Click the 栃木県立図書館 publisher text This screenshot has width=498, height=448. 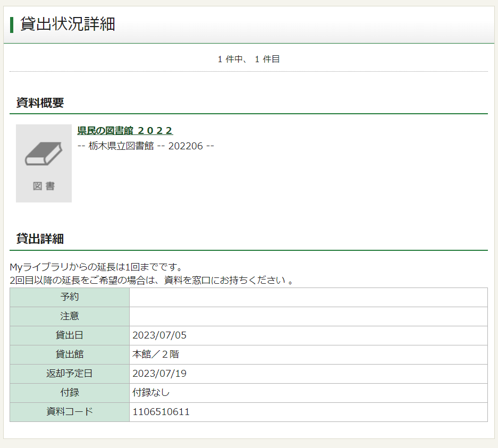[120, 146]
